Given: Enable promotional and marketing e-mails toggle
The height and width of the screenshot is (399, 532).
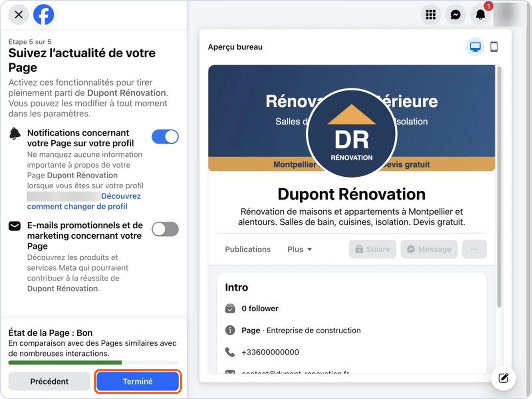Looking at the screenshot, I should (x=165, y=229).
